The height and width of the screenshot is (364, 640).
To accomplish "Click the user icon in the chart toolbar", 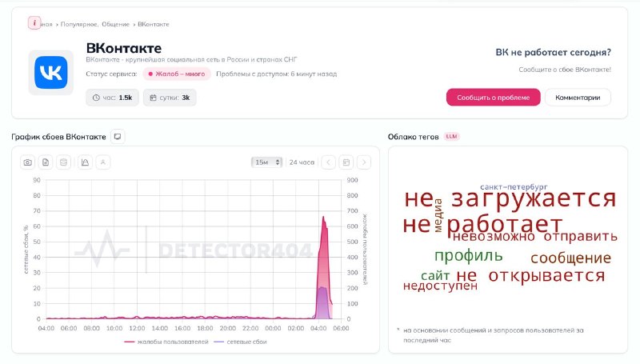I will (103, 162).
